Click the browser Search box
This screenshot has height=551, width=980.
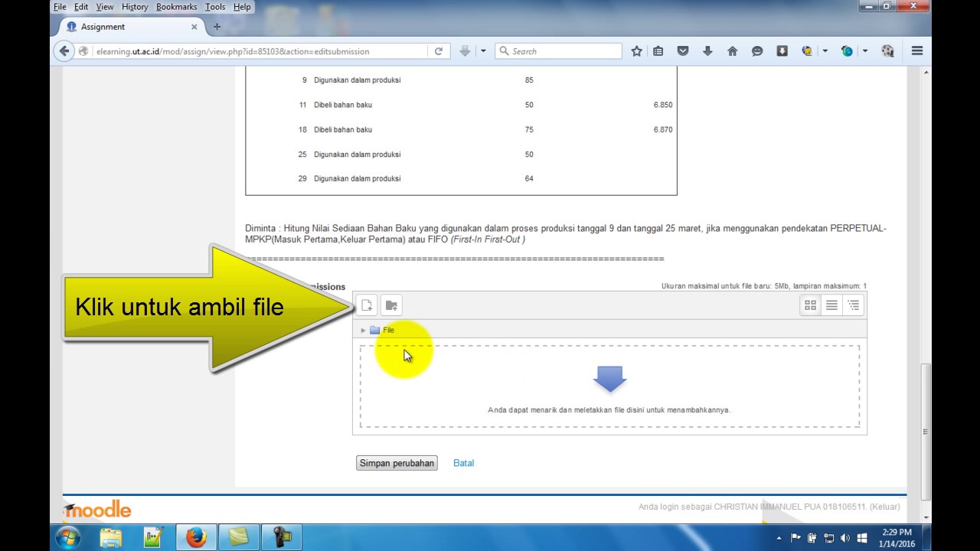click(558, 51)
